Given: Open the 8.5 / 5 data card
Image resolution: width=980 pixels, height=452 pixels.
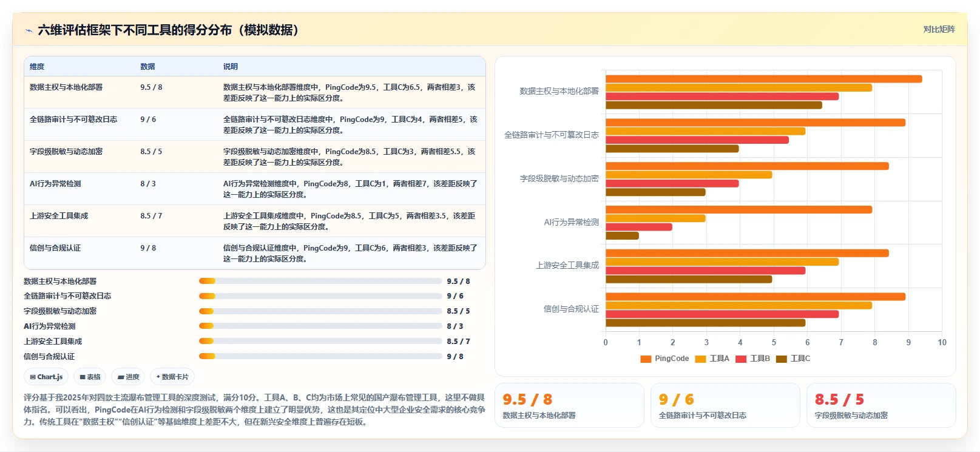Looking at the screenshot, I should click(881, 405).
